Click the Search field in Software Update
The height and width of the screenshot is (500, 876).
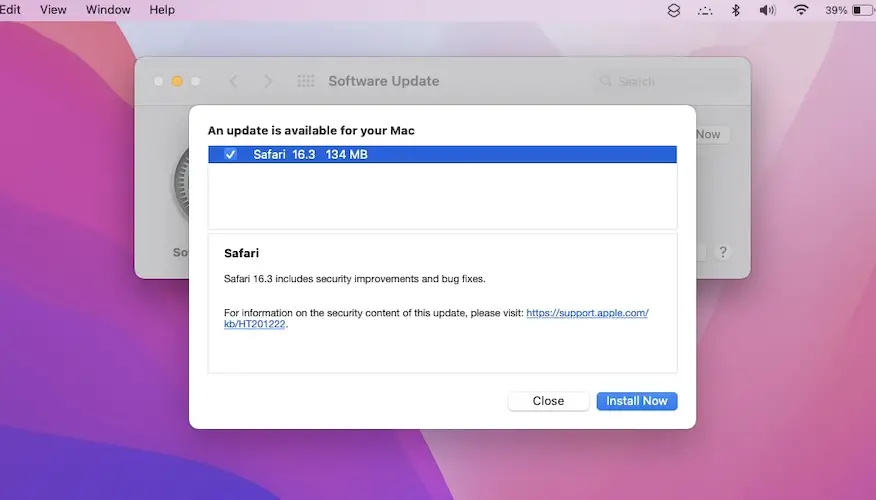click(x=665, y=81)
